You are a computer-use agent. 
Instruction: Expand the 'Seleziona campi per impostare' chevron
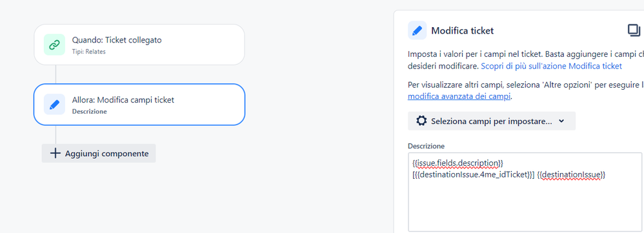[562, 121]
